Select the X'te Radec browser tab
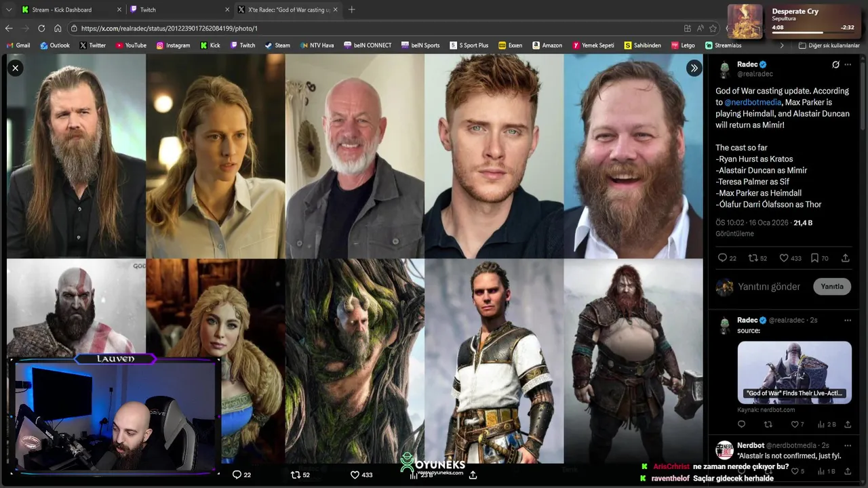 coord(288,9)
